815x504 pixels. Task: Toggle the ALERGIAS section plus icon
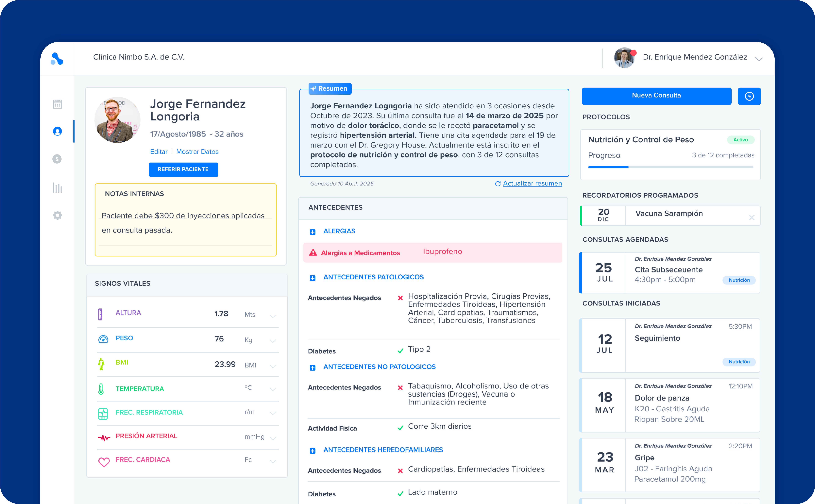[x=312, y=232]
